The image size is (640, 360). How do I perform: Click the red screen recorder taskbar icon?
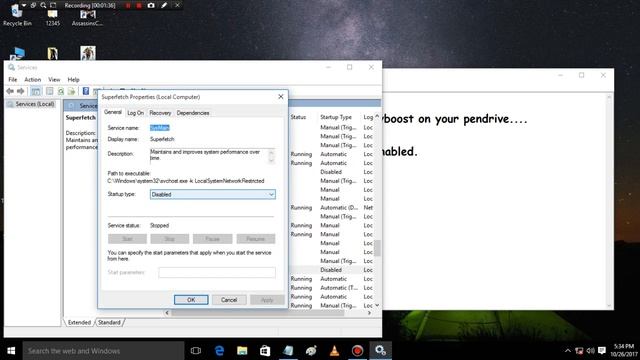click(357, 351)
